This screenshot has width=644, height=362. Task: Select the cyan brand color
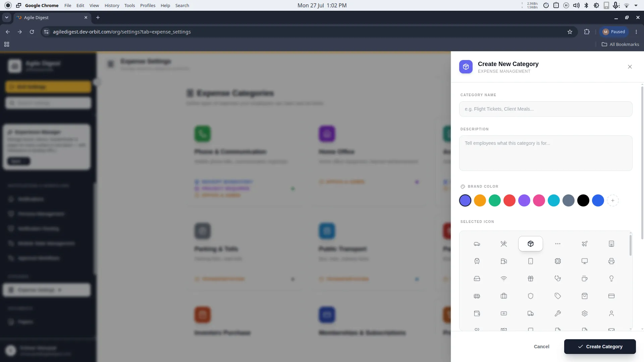[x=553, y=200]
